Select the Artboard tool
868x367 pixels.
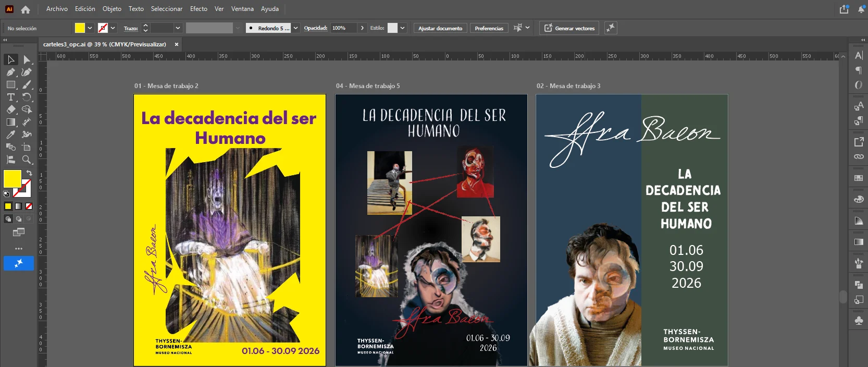[27, 147]
